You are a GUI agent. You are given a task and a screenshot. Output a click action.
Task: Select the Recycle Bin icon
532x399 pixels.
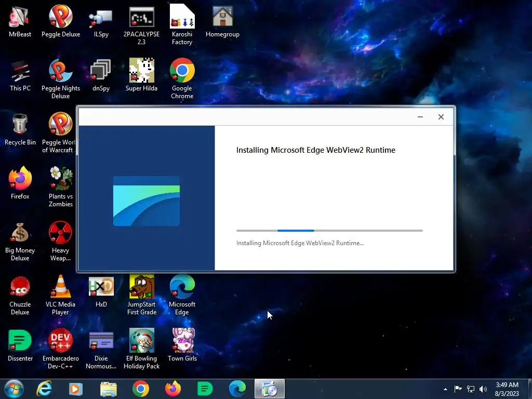(x=20, y=129)
